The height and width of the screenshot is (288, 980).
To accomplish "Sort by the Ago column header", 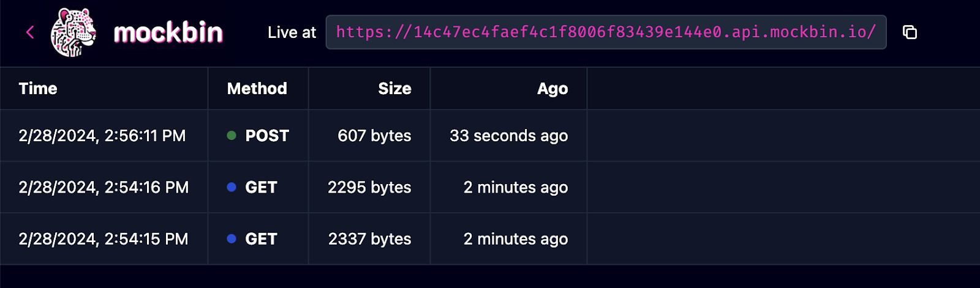I will (552, 89).
